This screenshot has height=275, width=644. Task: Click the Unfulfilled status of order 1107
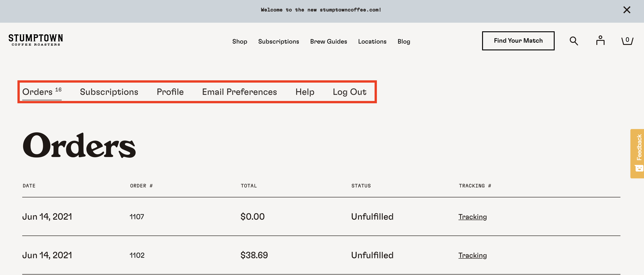(372, 217)
